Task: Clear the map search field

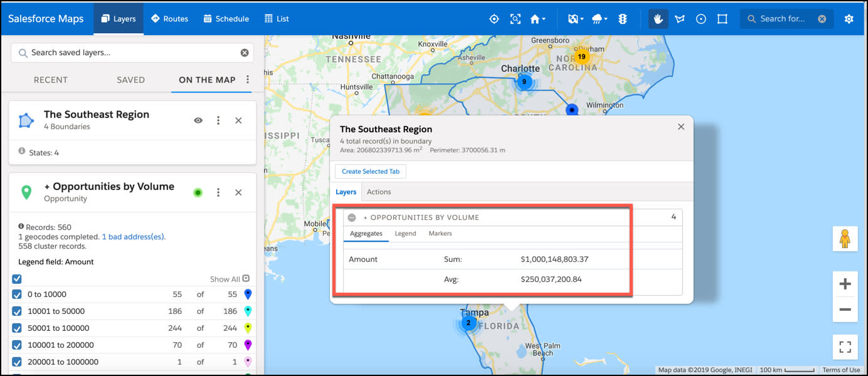Action: pyautogui.click(x=822, y=19)
